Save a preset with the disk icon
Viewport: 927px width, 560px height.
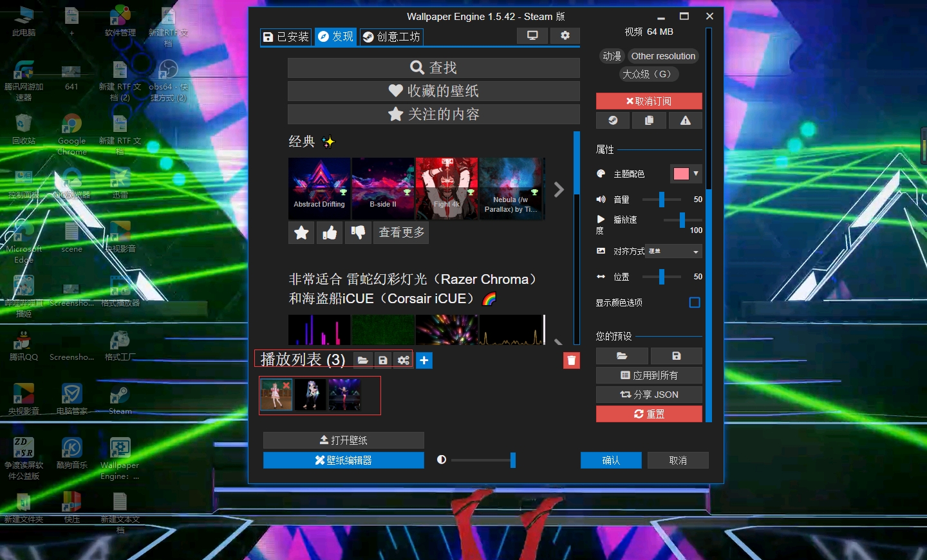point(677,356)
